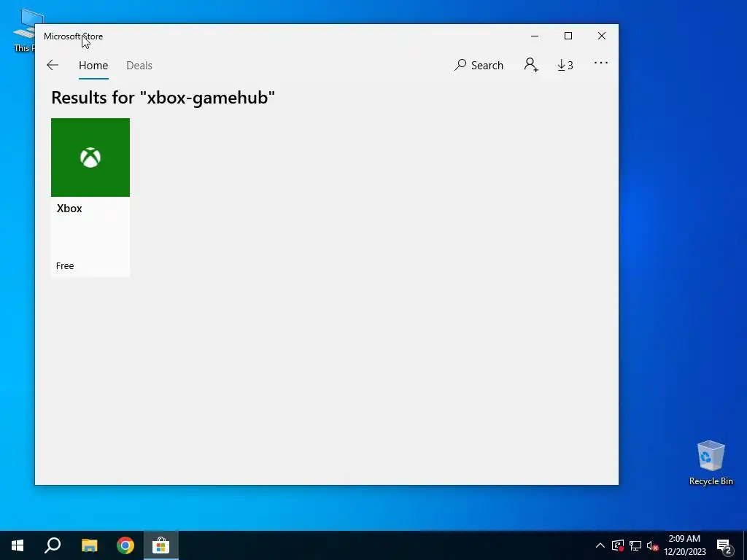
Task: Open the clock showing 2:09 AM
Action: pos(684,545)
